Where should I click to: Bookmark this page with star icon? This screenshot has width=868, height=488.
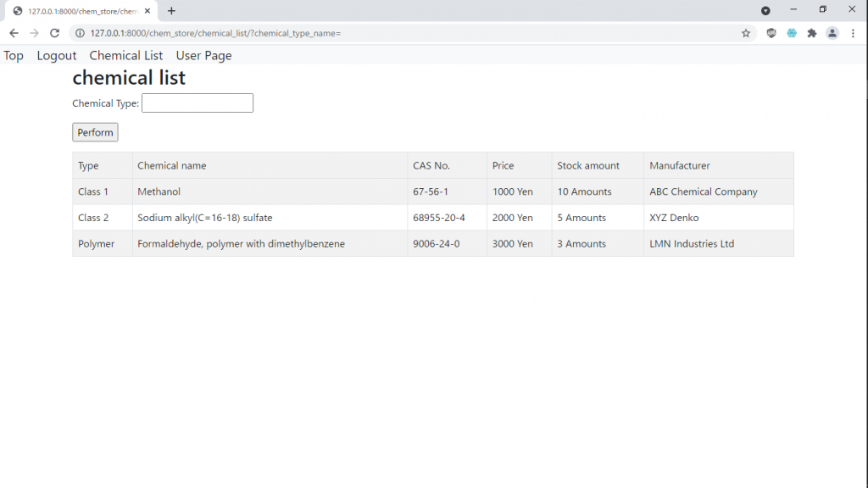point(746,33)
